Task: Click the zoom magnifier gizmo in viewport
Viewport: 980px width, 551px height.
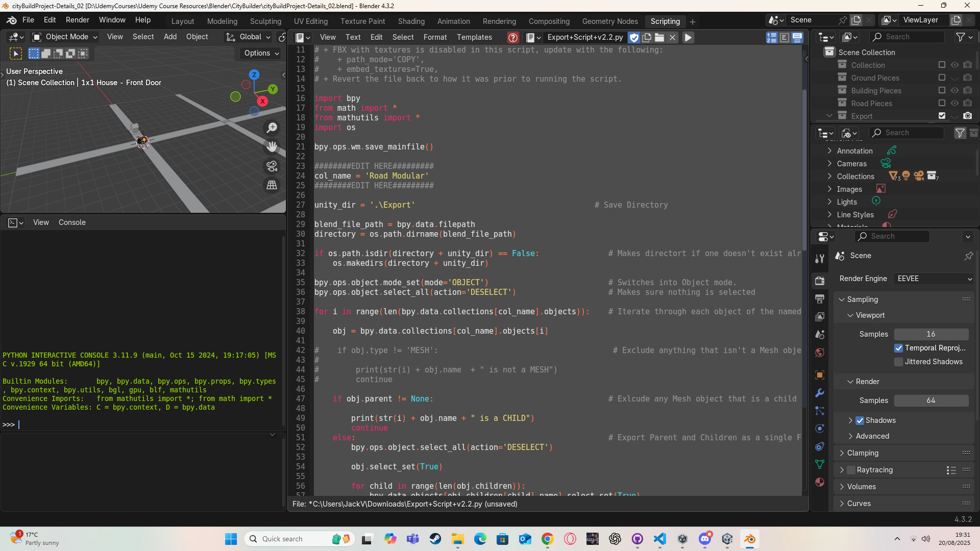Action: pyautogui.click(x=272, y=128)
